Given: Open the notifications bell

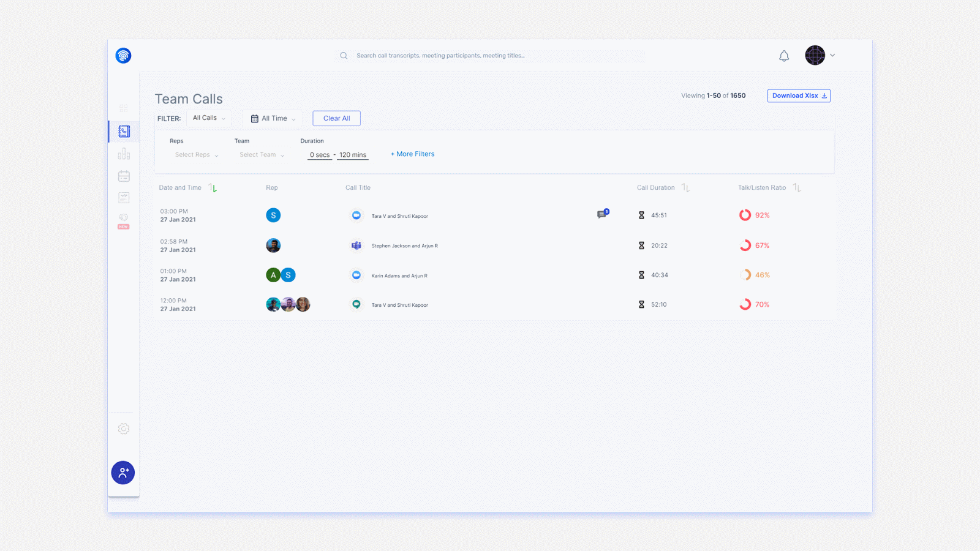Looking at the screenshot, I should tap(784, 56).
